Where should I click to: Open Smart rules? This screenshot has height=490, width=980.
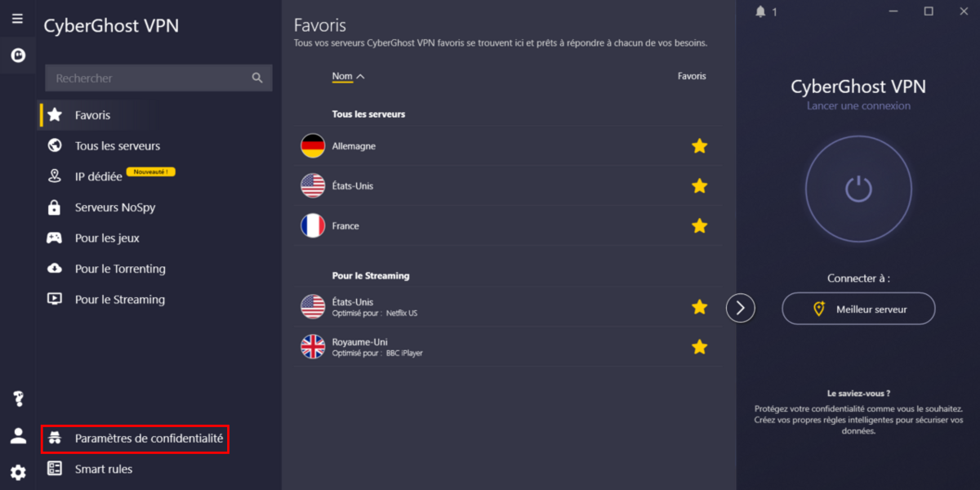click(104, 469)
